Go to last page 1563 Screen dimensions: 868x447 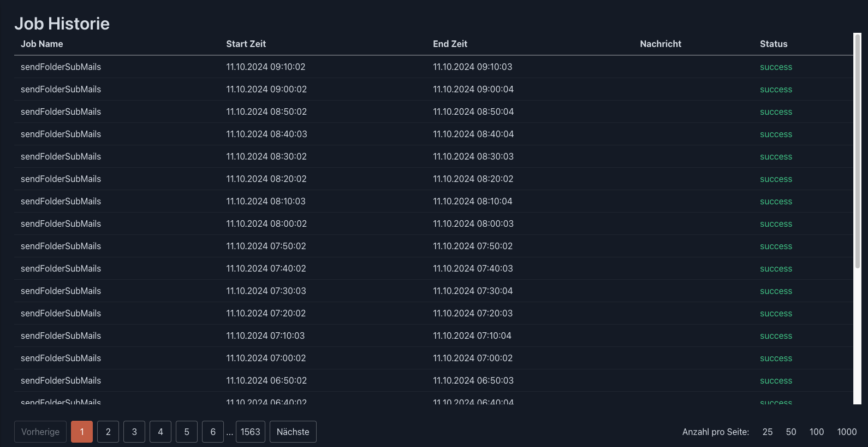(251, 432)
